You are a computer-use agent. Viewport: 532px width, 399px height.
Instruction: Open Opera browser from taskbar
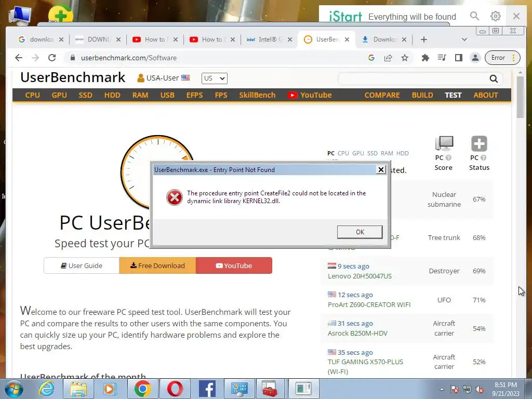pos(175,389)
